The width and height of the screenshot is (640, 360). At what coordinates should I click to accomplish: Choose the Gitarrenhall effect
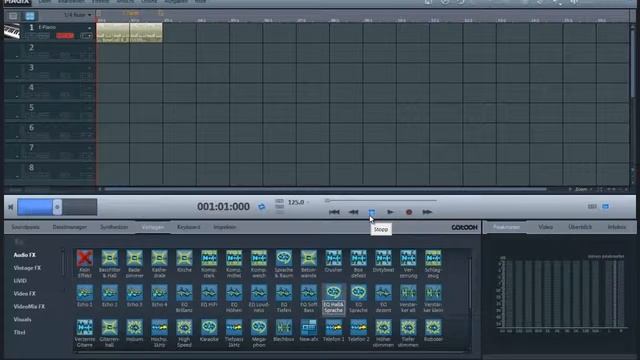click(109, 327)
